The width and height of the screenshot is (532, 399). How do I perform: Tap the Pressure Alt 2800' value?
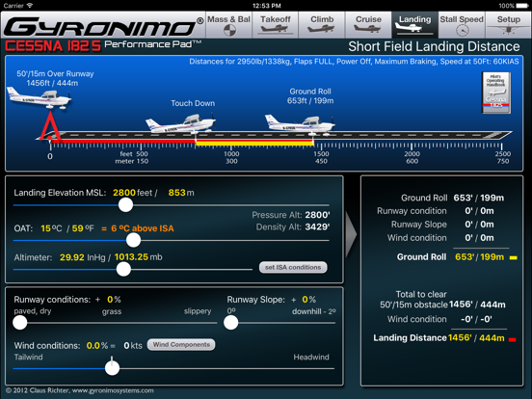[x=317, y=215]
